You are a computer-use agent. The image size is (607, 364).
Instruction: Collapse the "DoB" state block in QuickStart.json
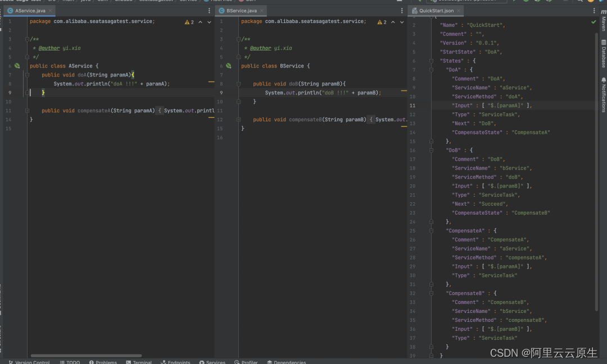coord(431,150)
